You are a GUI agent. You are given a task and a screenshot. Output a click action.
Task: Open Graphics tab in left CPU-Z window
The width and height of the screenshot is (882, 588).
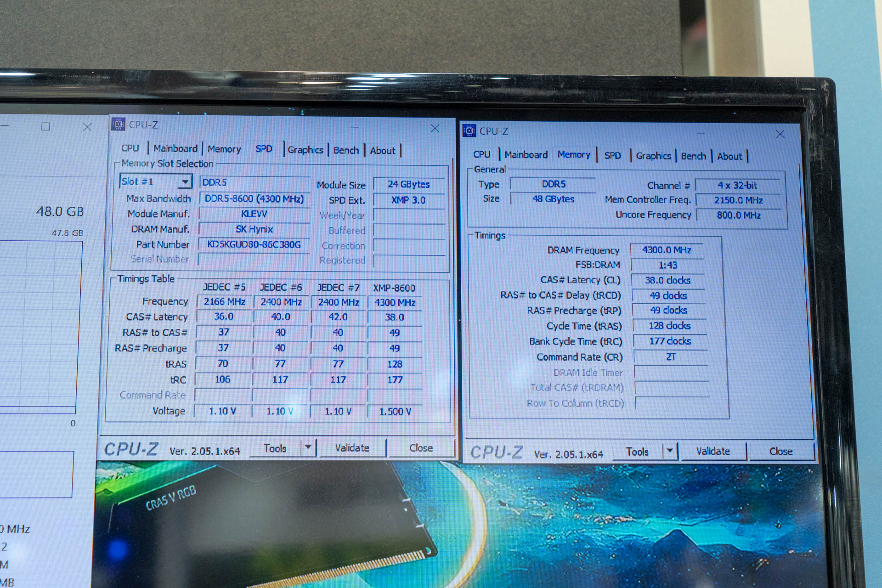305,150
